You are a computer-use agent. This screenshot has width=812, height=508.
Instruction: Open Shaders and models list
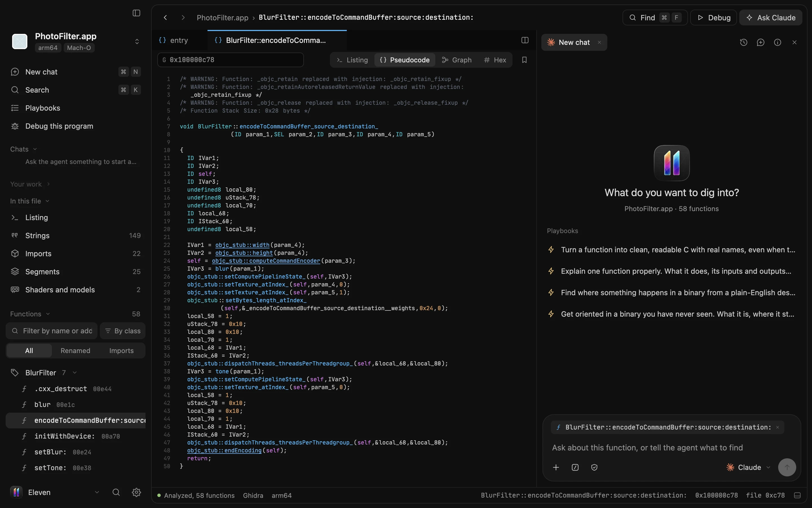click(x=76, y=290)
